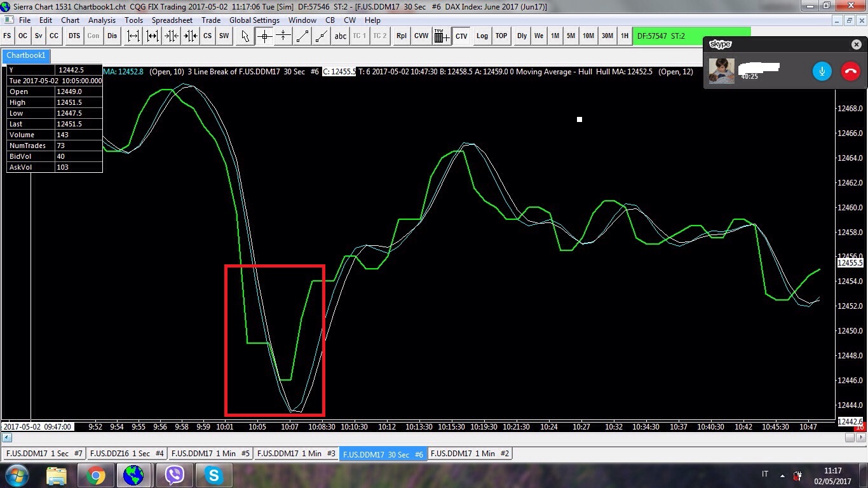Image resolution: width=868 pixels, height=488 pixels.
Task: Switch chart to Dly daily timeframe
Action: coord(522,36)
